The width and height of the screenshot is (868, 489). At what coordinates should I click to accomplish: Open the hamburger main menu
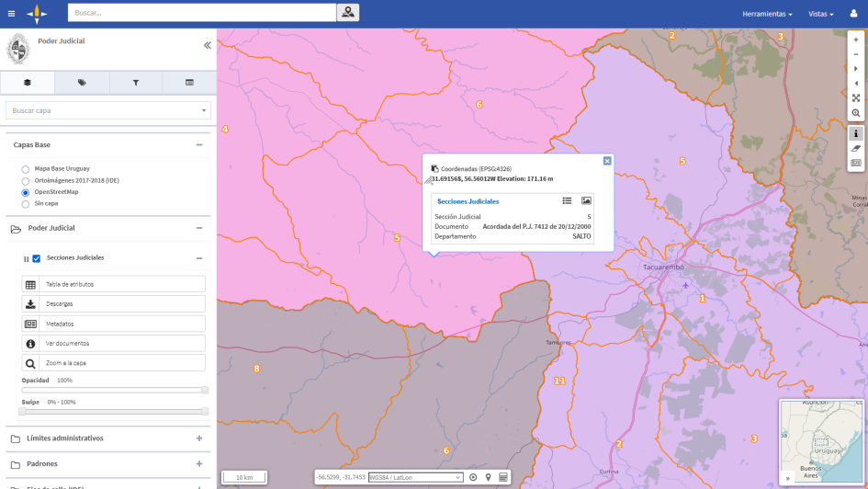[11, 14]
